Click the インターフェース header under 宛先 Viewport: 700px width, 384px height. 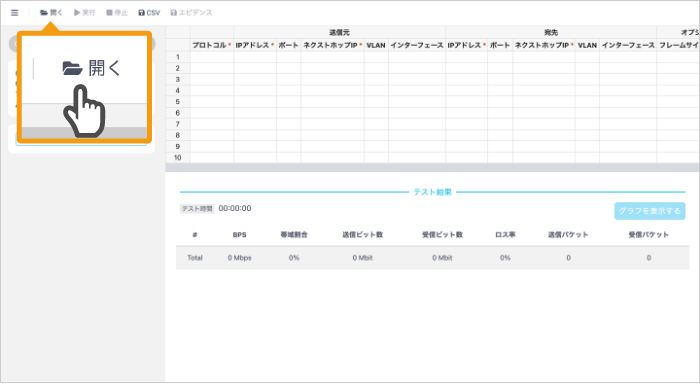[628, 45]
